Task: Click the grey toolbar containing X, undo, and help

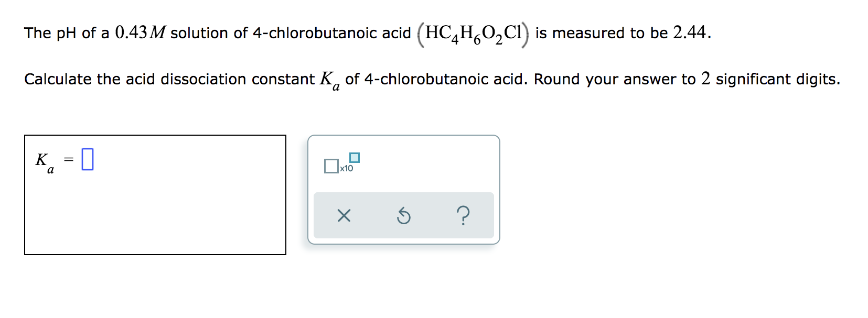Action: click(x=404, y=216)
